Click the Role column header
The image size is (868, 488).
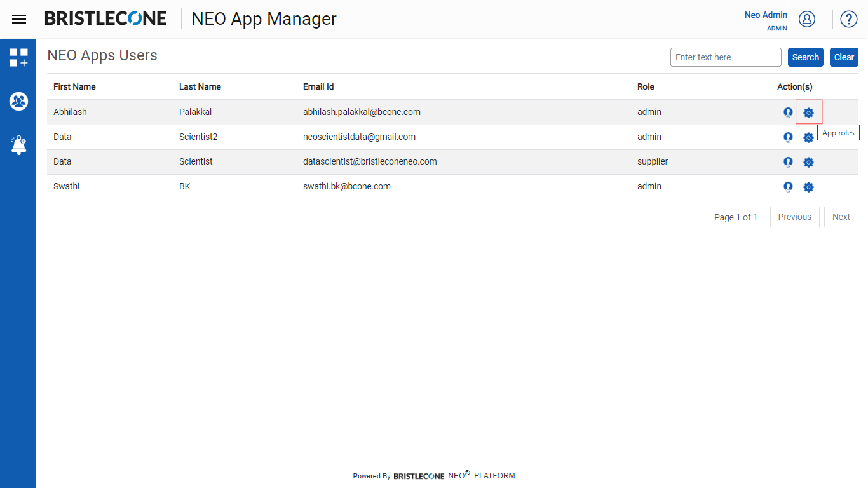coord(646,86)
